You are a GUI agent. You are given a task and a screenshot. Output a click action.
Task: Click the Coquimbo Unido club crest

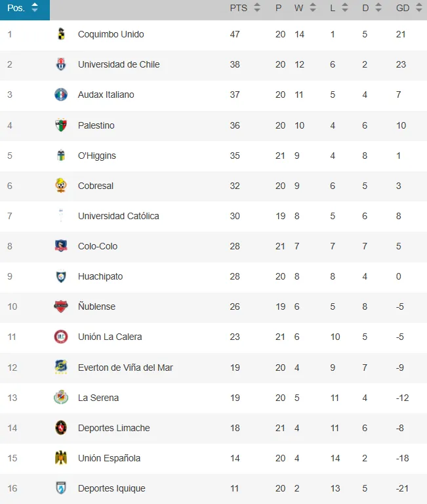click(61, 34)
